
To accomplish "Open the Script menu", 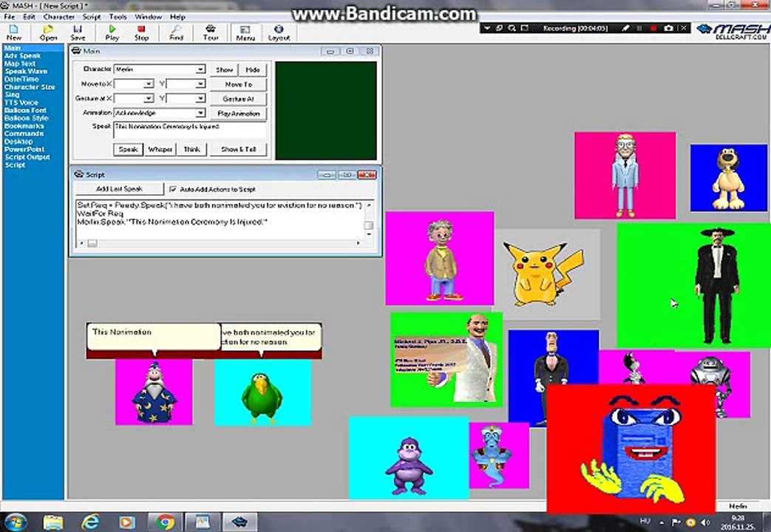I will tap(92, 17).
